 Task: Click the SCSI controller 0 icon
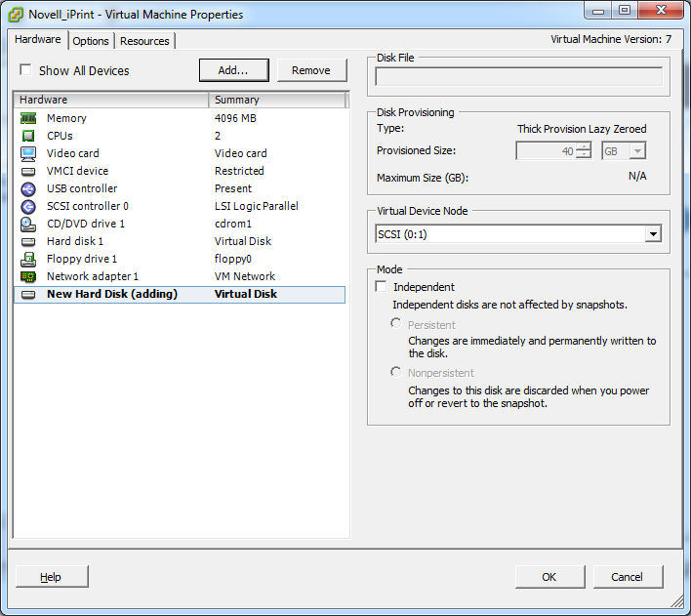click(x=28, y=206)
